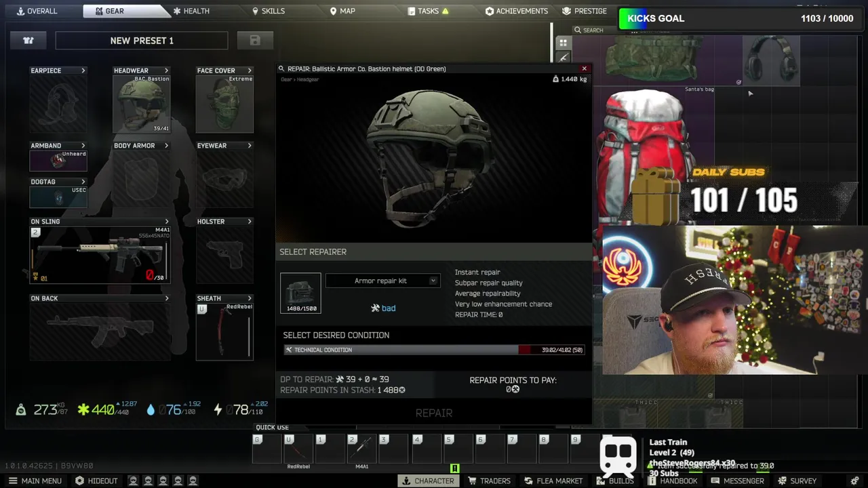Adjust the Technical Condition slider
The width and height of the screenshot is (868, 488).
click(x=434, y=350)
